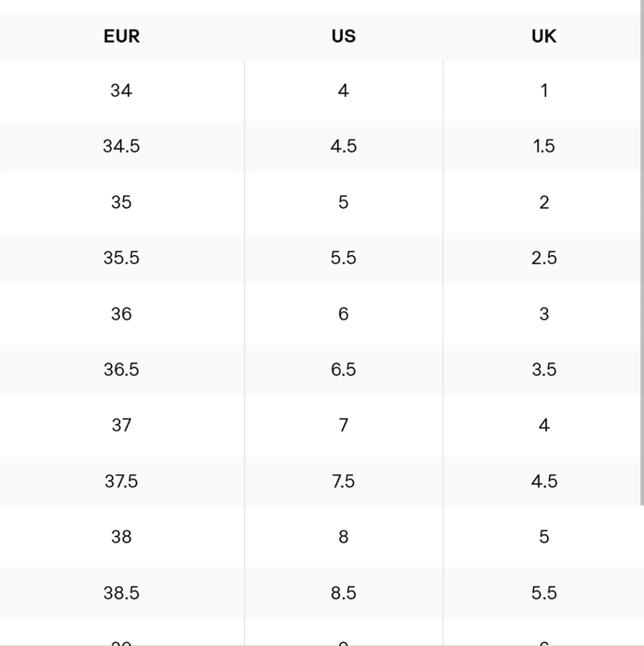644x646 pixels.
Task: Click EUR size 38 cell
Action: (x=122, y=537)
